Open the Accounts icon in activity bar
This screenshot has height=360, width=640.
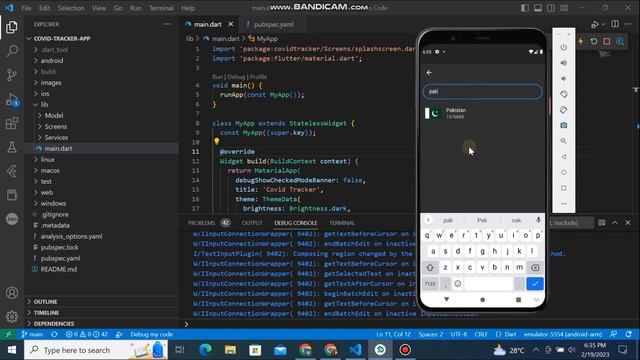pos(12,293)
